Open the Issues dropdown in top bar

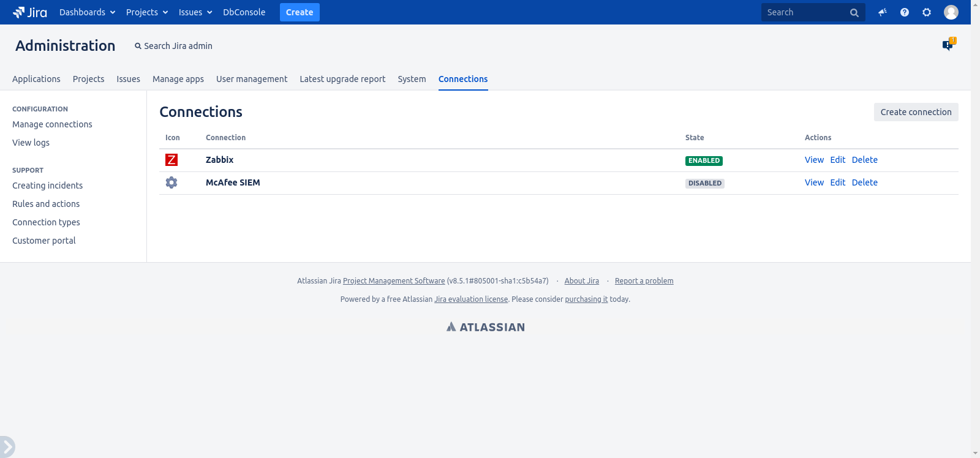tap(195, 12)
